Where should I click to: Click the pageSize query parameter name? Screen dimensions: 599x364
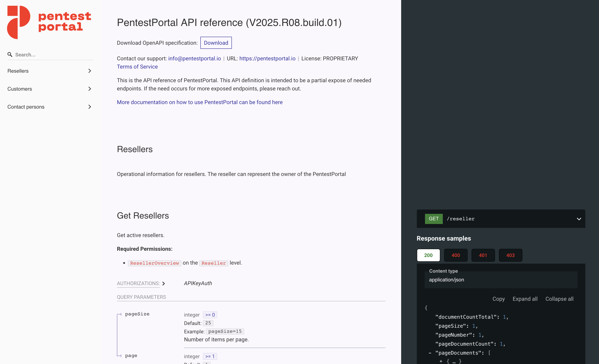click(137, 314)
